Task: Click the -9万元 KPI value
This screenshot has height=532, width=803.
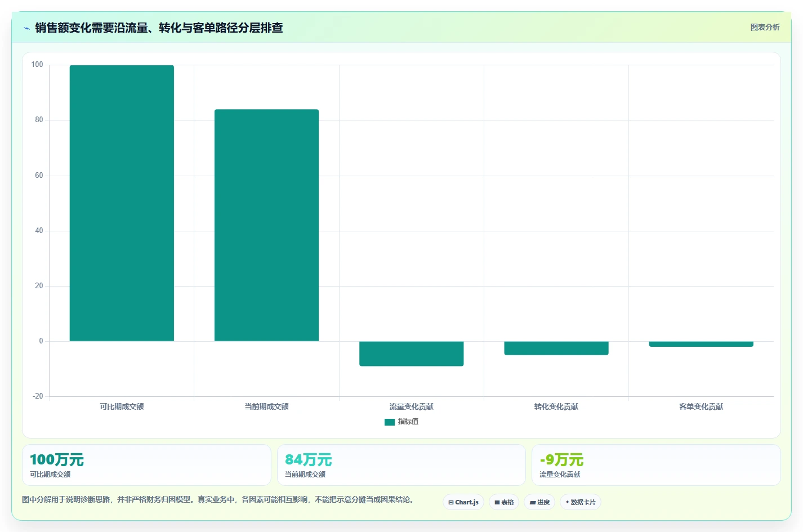Action: pyautogui.click(x=561, y=460)
